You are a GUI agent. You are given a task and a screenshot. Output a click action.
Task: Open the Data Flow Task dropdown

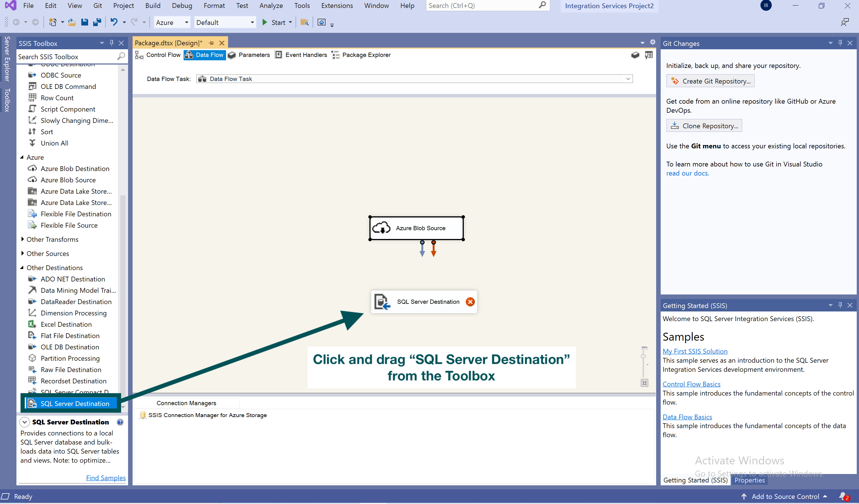[628, 79]
